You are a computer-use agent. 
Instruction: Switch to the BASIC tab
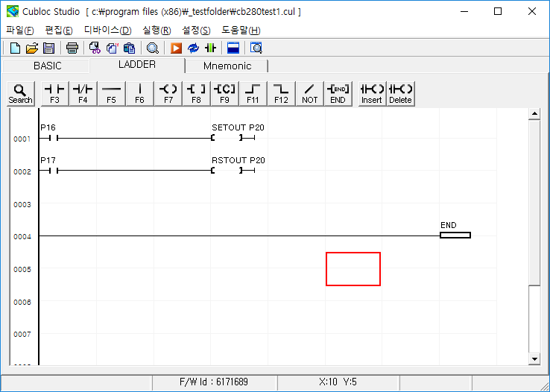[48, 66]
